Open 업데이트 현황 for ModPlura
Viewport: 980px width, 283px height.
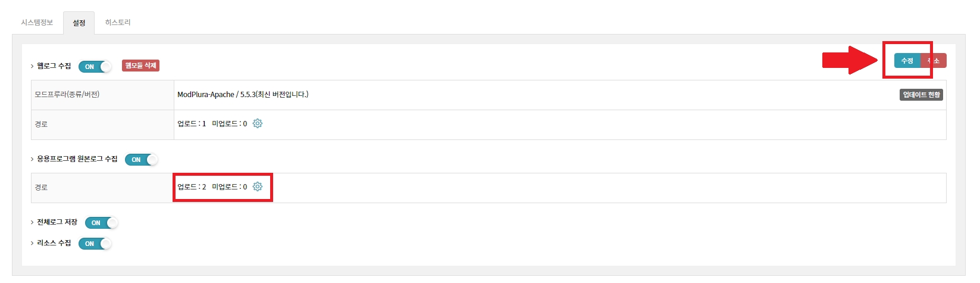click(921, 95)
